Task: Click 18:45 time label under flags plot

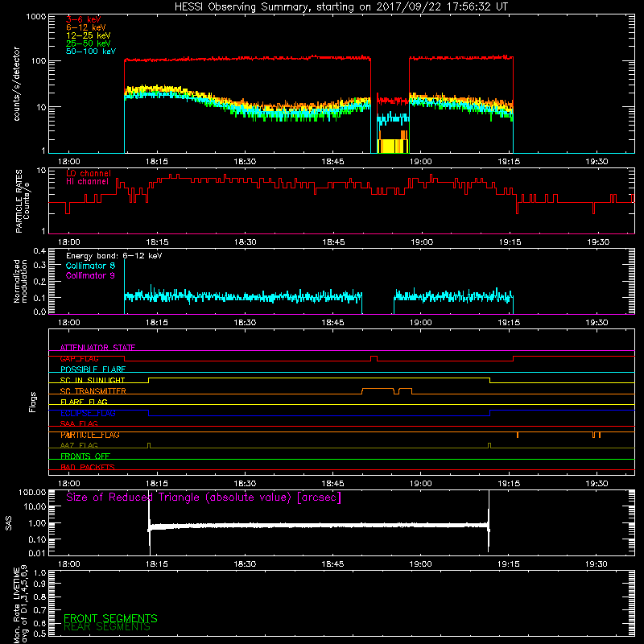Action: click(x=332, y=484)
